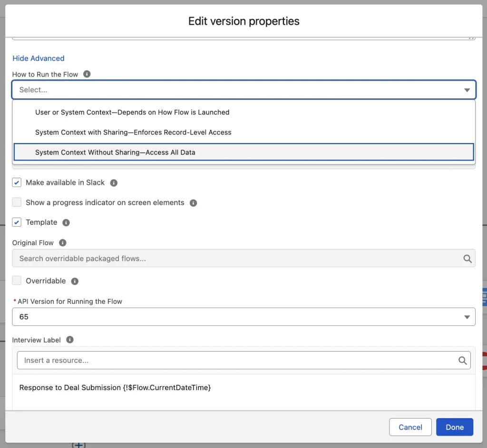This screenshot has width=487, height=448.
Task: Click Hide Advanced link
Action: pos(39,58)
